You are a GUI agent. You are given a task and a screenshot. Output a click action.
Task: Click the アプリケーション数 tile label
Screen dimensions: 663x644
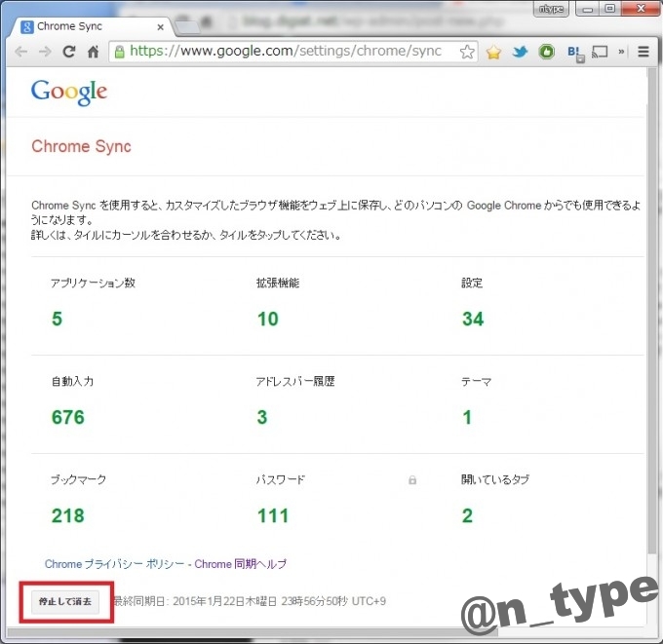[93, 283]
